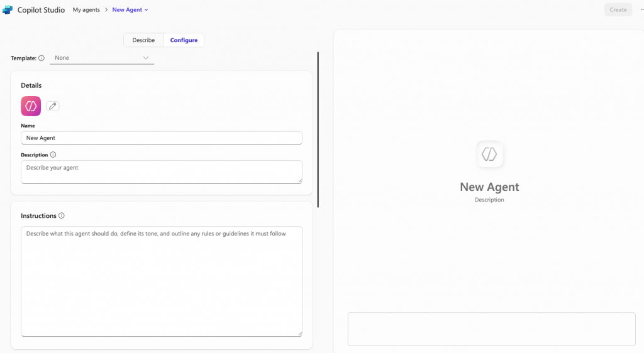
Task: Click the Copilot Studio logo icon
Action: pyautogui.click(x=8, y=10)
